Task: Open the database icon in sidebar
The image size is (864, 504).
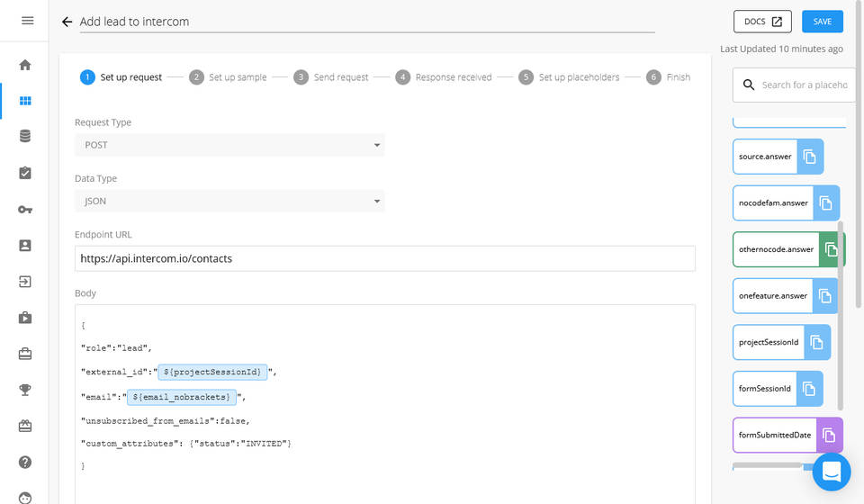Action: point(25,137)
